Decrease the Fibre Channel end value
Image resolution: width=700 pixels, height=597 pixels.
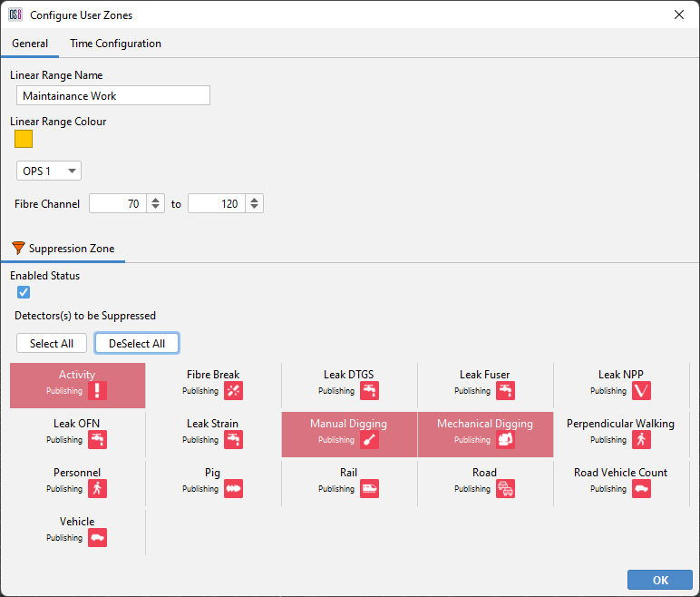click(x=255, y=209)
